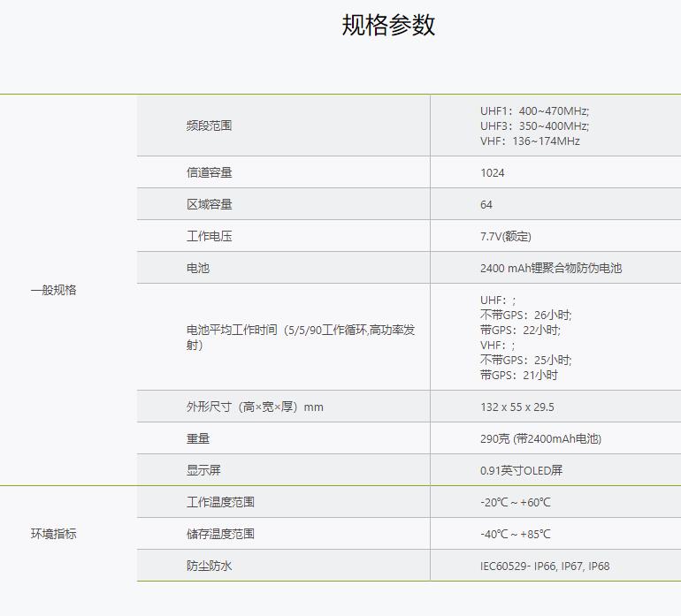This screenshot has width=681, height=616.
Task: Click the -40℃ ~ +85℃ storage temperature value
Action: [516, 534]
